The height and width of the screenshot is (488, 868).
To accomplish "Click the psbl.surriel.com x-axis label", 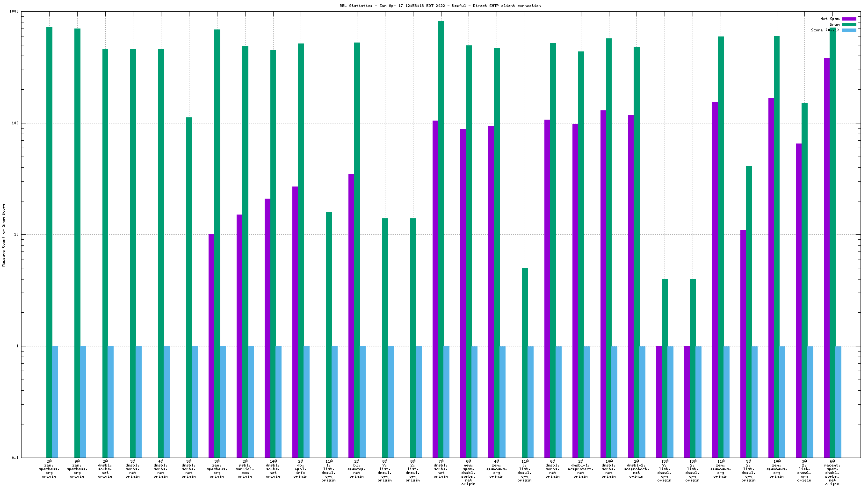I will tap(245, 469).
